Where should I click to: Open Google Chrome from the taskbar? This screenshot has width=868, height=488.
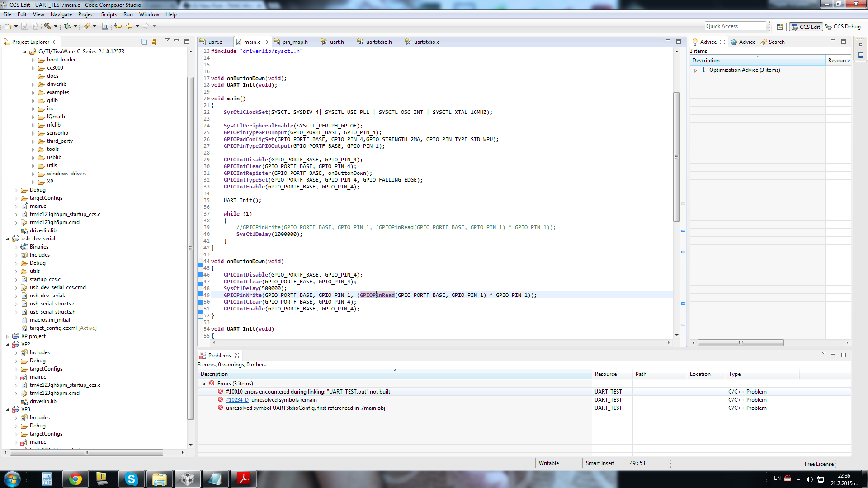point(75,479)
